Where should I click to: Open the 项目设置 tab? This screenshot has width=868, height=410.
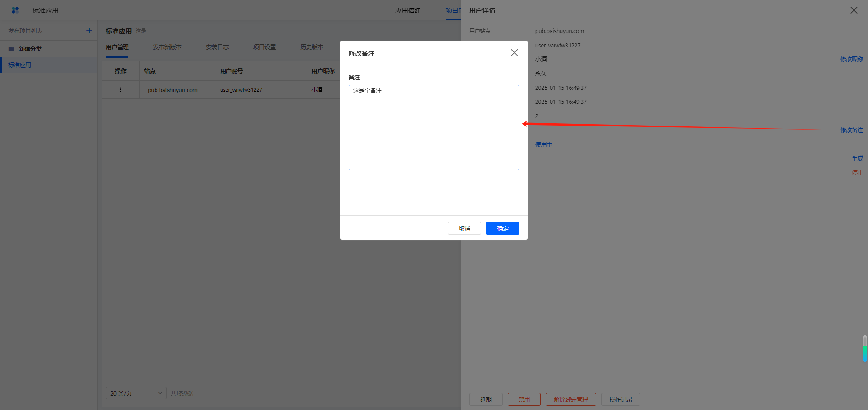point(264,47)
